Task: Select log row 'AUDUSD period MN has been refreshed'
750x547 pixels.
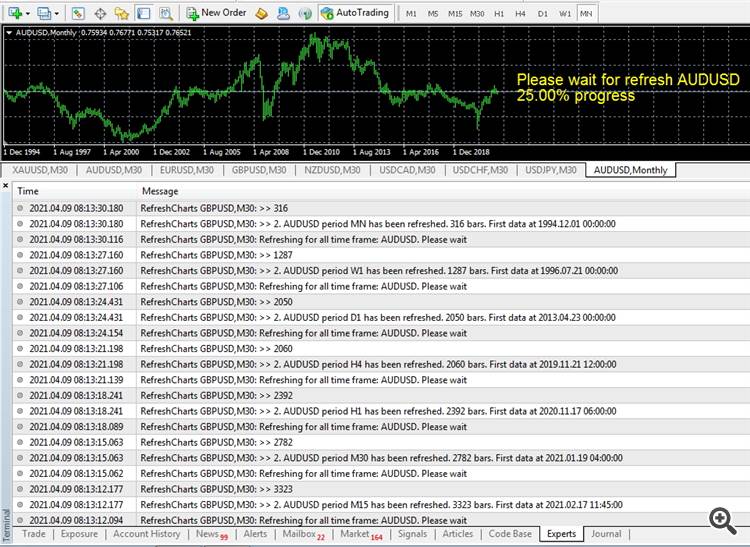Action: tap(381, 224)
